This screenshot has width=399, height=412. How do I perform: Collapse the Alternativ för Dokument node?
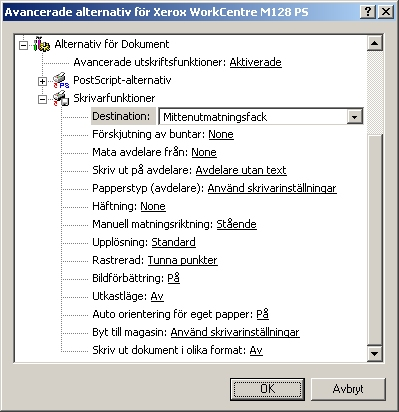[23, 45]
